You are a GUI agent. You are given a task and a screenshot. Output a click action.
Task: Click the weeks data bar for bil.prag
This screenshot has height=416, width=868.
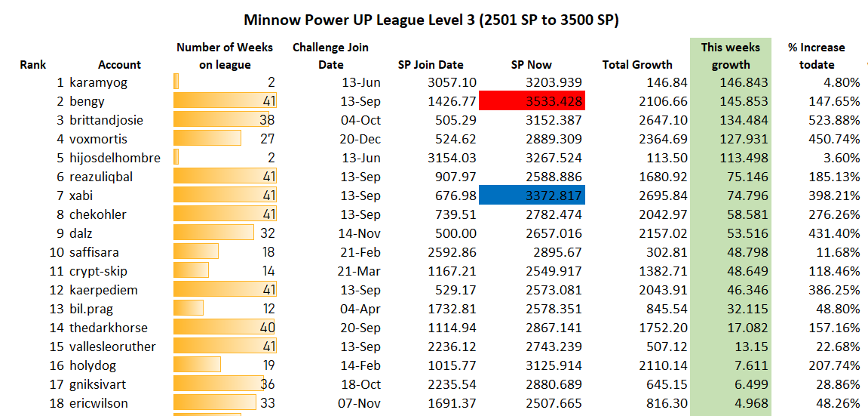[189, 309]
